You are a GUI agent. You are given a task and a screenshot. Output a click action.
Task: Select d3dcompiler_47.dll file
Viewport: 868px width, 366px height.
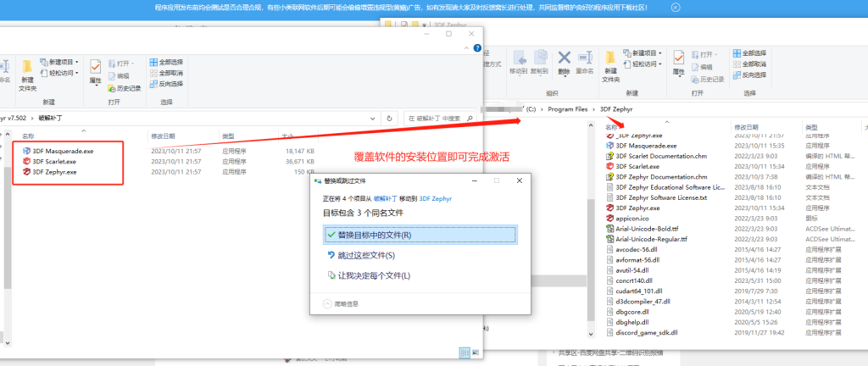pyautogui.click(x=638, y=302)
